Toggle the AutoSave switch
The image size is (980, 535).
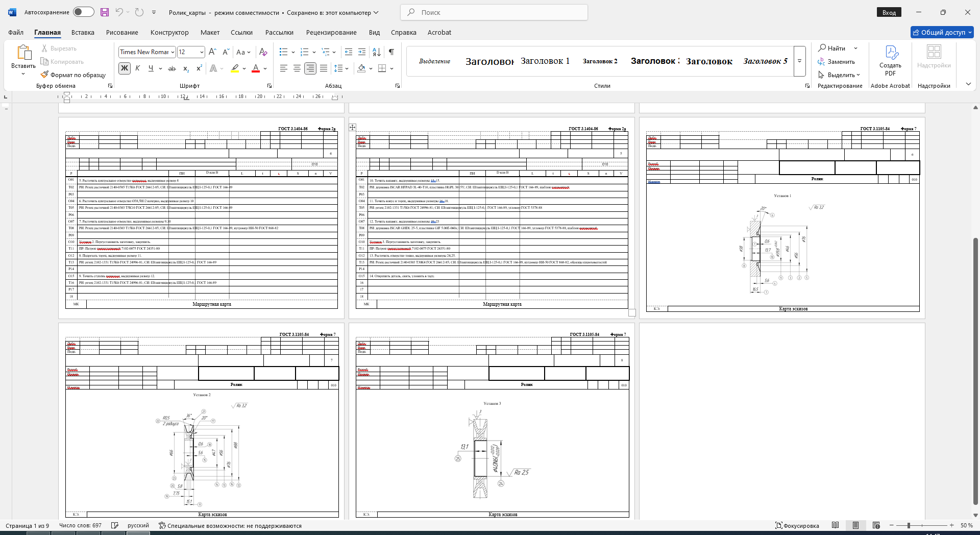84,12
